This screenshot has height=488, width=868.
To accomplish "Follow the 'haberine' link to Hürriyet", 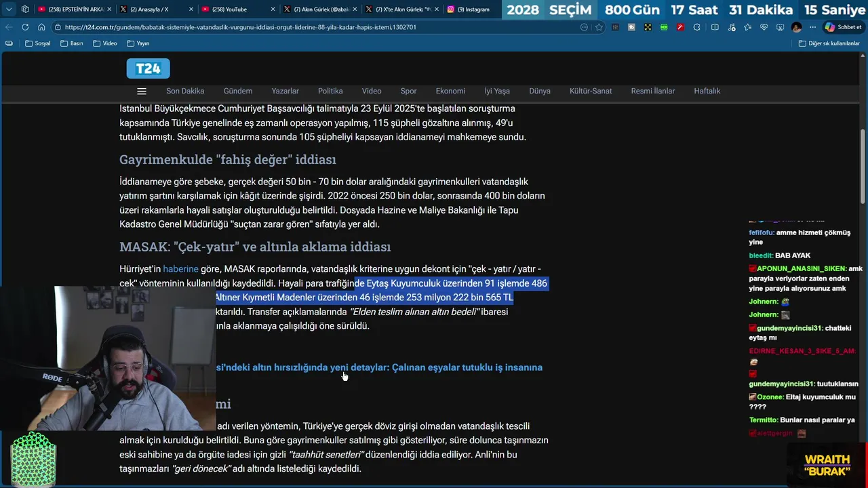I will (x=180, y=269).
